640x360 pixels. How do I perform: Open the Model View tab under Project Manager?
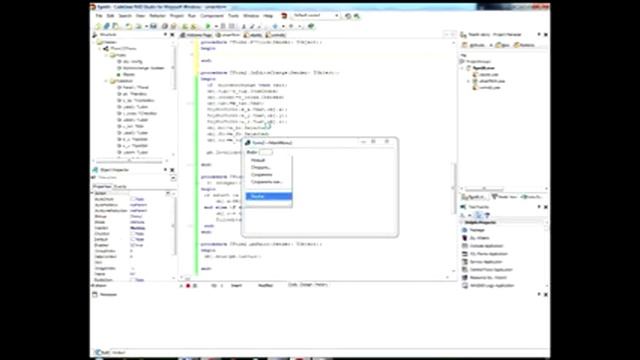point(505,197)
